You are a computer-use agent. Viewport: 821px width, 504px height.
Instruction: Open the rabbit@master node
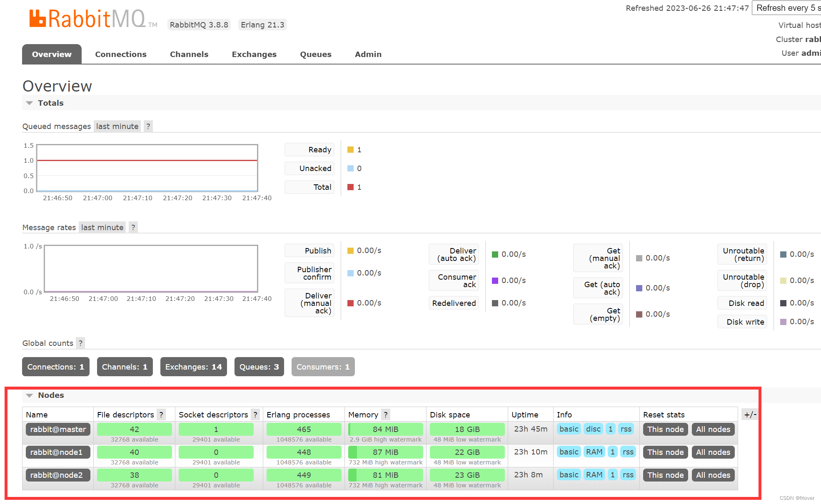pyautogui.click(x=58, y=429)
